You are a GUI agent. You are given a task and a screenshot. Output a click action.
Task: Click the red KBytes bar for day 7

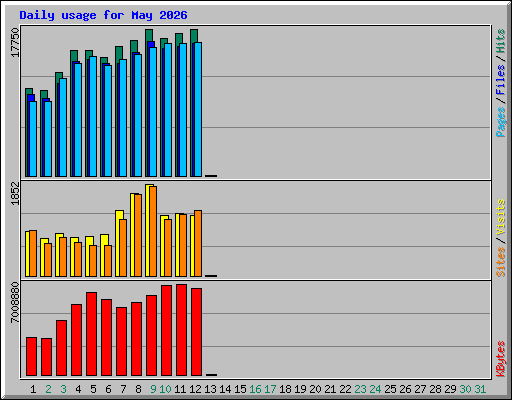121,342
